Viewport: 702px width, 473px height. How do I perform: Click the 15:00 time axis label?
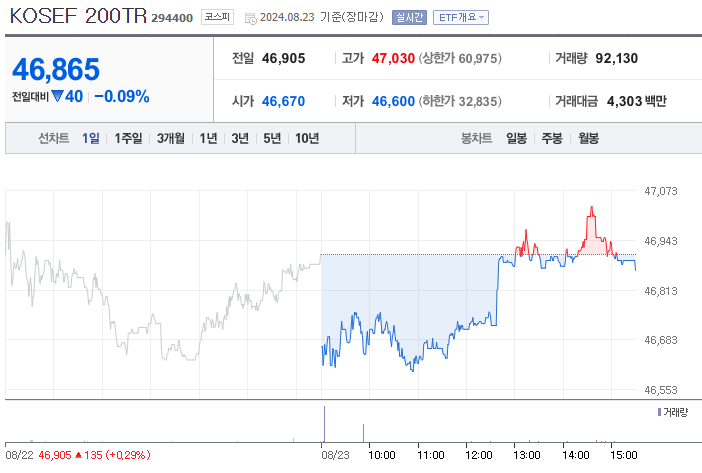[623, 455]
